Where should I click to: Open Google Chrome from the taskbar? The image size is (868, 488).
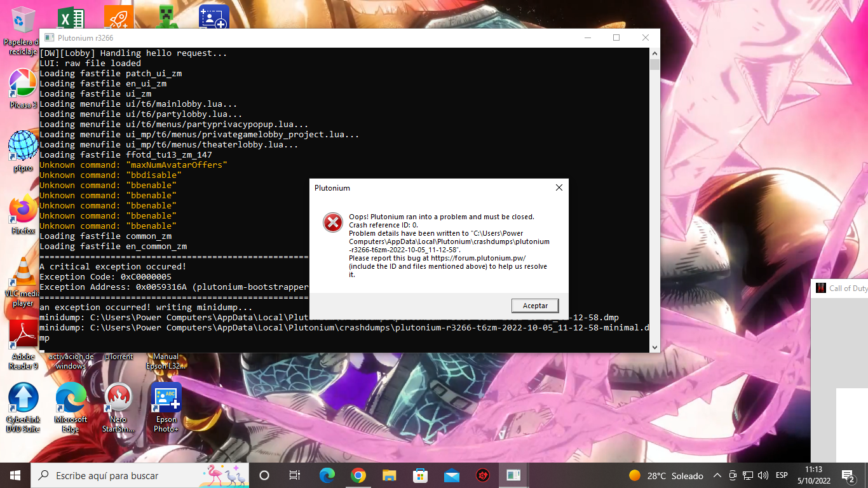358,475
